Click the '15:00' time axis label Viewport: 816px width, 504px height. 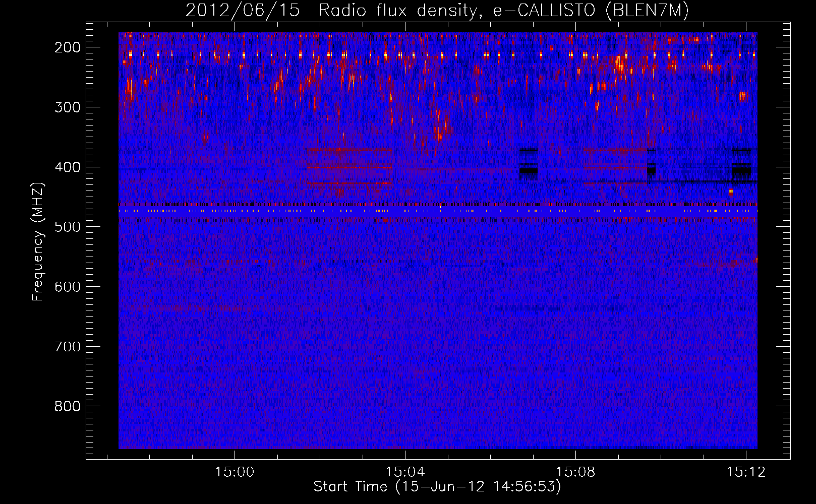(235, 472)
